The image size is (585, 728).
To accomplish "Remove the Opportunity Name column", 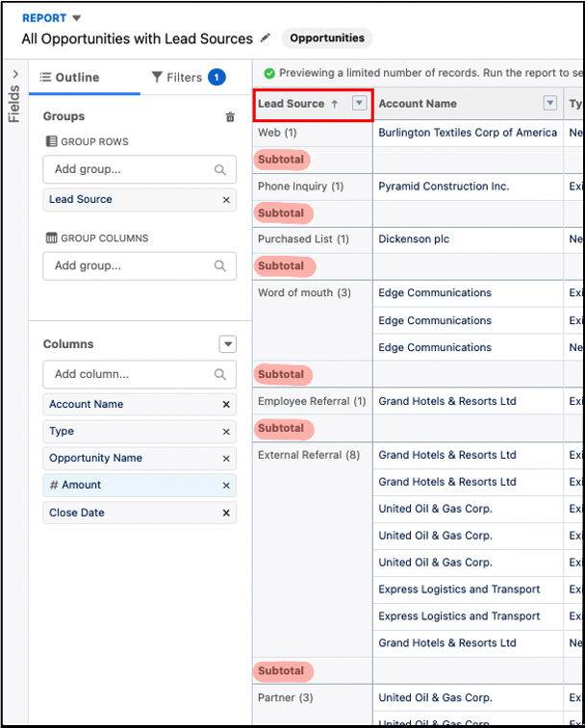I will (x=226, y=459).
